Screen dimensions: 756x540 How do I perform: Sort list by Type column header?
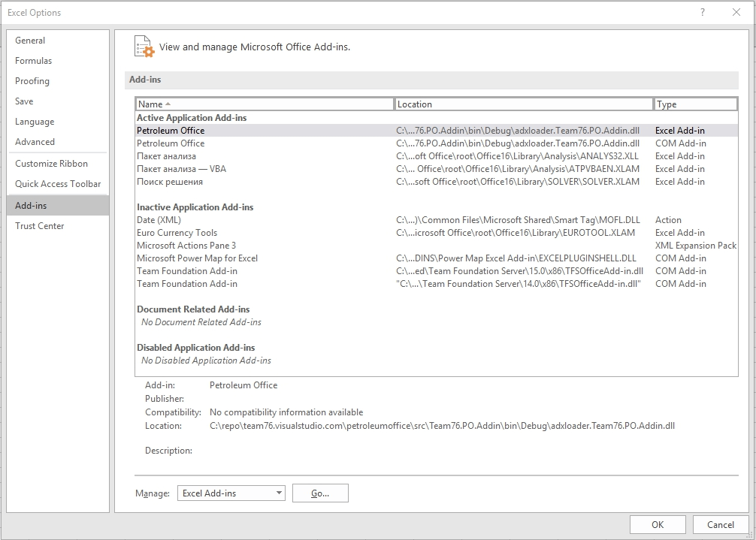click(695, 104)
